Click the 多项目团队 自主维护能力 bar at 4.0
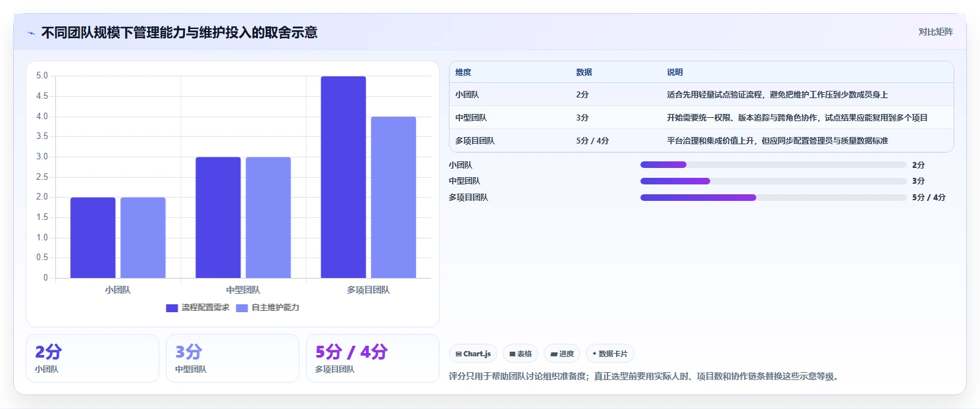This screenshot has width=980, height=409. [x=394, y=198]
